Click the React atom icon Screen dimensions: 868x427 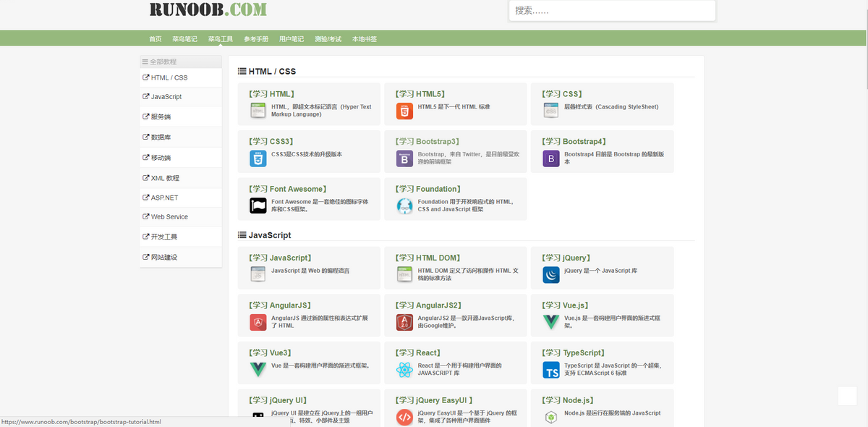click(404, 370)
